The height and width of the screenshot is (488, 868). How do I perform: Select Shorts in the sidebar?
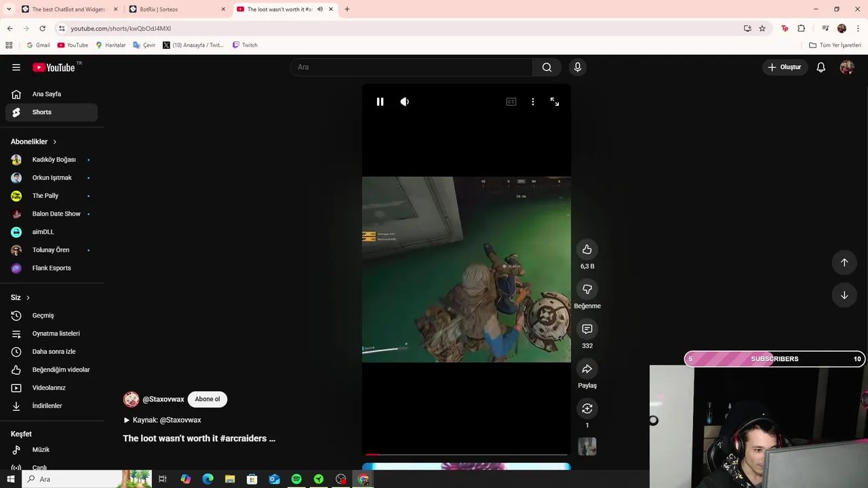pos(52,113)
